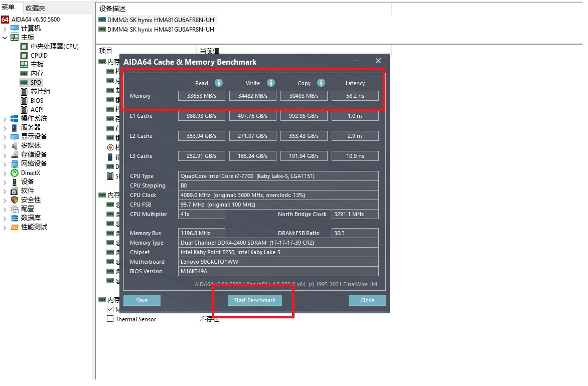The image size is (588, 386).
Task: Open the 数据库 database icon
Action: tap(15, 218)
